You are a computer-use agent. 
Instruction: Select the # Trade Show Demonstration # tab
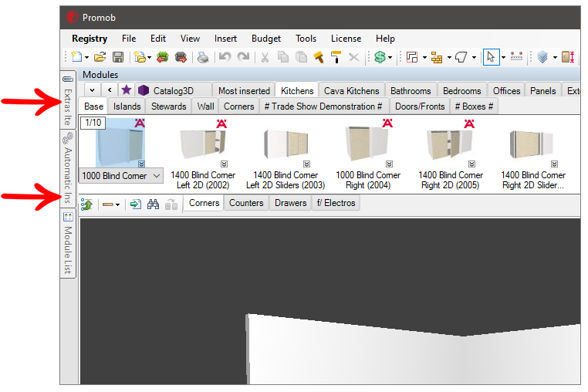[323, 106]
